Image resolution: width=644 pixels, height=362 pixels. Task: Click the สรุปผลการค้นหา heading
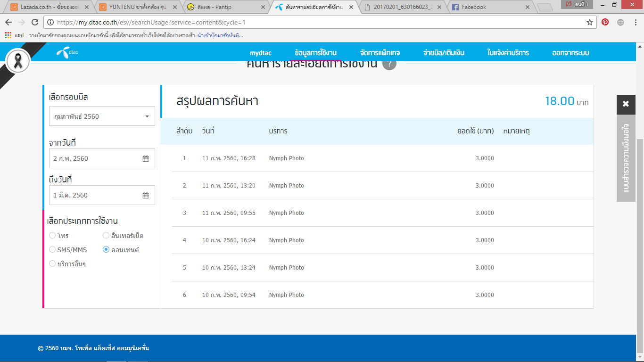click(x=217, y=102)
